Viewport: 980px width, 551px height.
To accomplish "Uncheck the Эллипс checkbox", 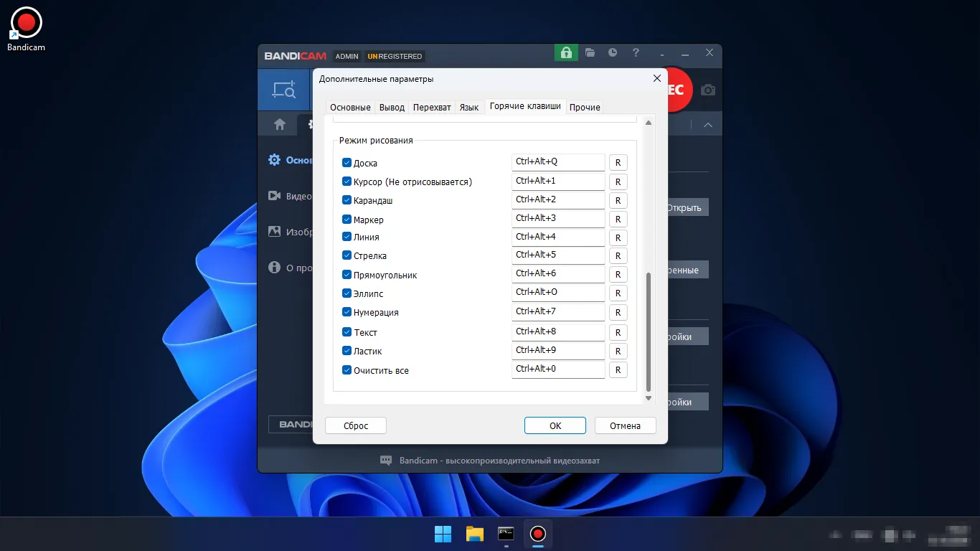I will tap(347, 293).
